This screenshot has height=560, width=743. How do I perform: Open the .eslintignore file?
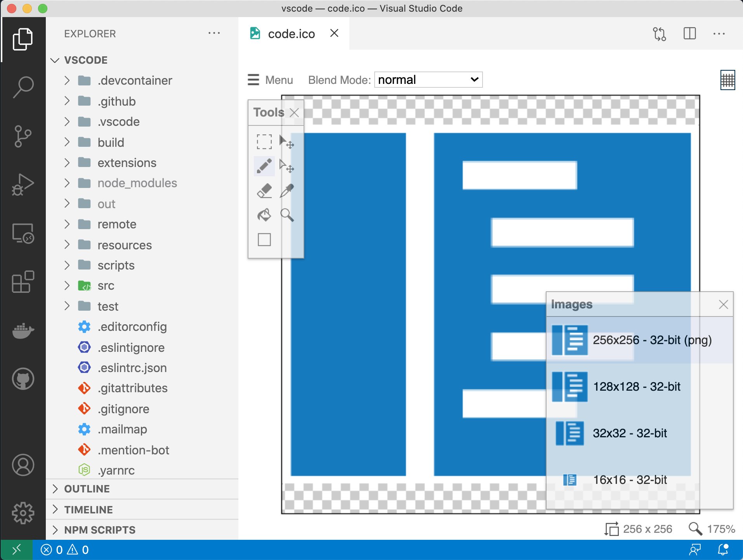click(142, 348)
